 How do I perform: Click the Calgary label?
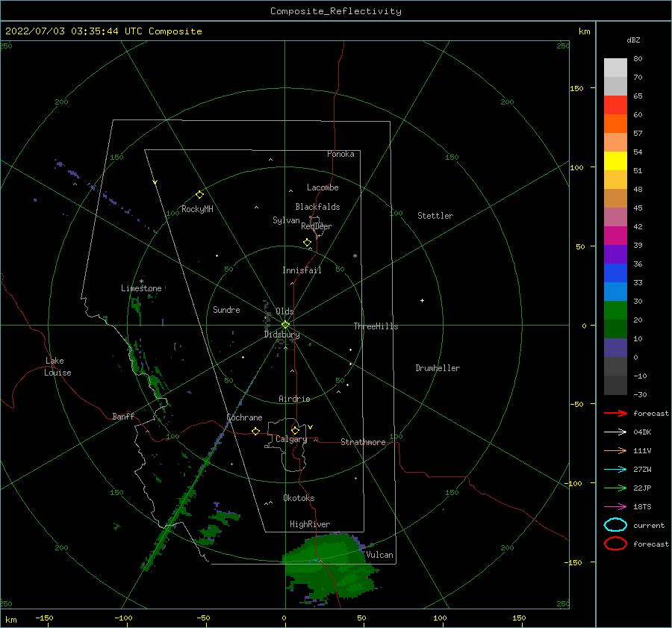pos(291,439)
